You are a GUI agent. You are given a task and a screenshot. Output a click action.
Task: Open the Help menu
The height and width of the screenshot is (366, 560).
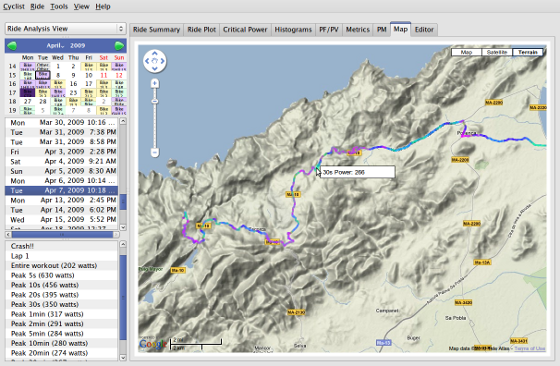(x=103, y=6)
